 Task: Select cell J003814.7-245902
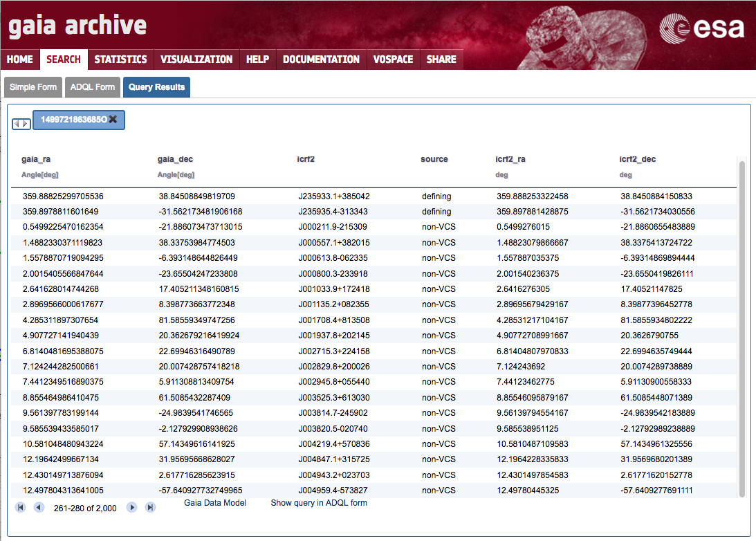pyautogui.click(x=333, y=413)
